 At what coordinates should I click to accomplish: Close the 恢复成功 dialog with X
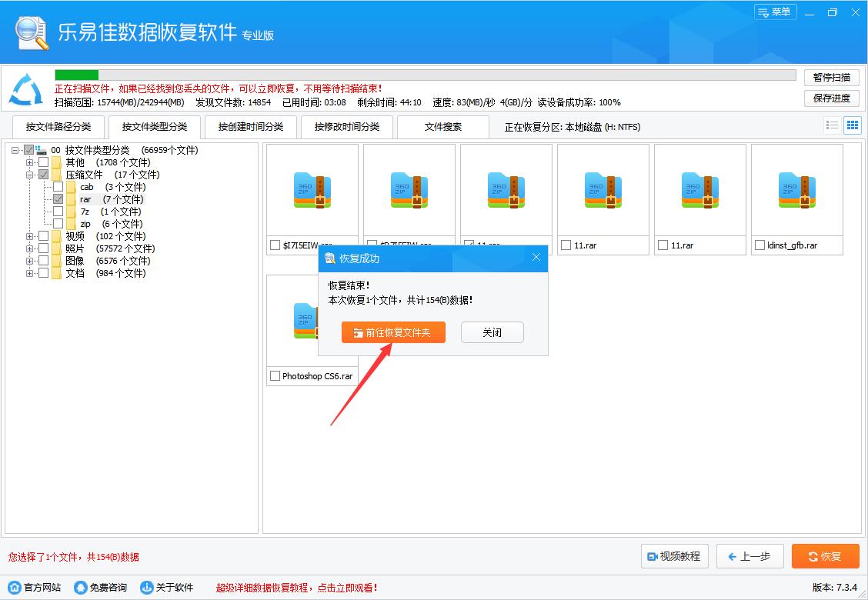[536, 258]
